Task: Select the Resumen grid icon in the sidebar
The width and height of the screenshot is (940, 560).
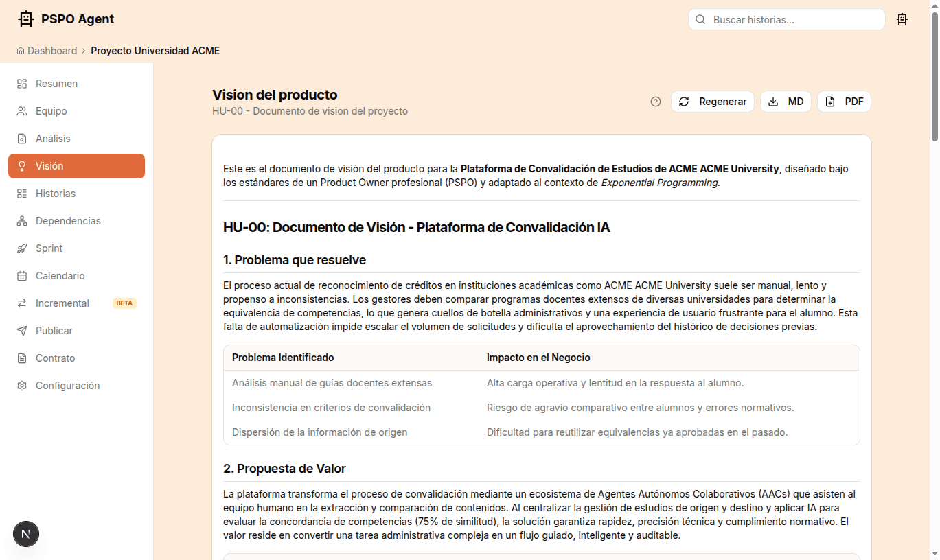Action: (x=21, y=83)
